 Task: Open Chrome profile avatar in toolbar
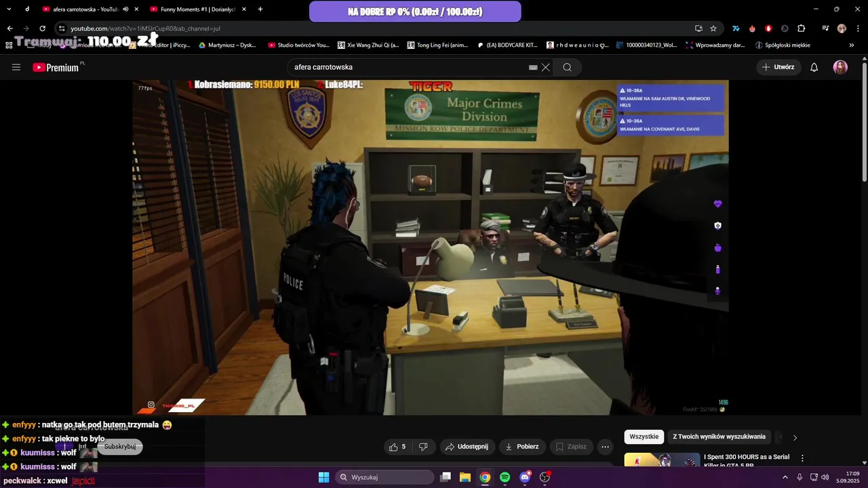842,28
